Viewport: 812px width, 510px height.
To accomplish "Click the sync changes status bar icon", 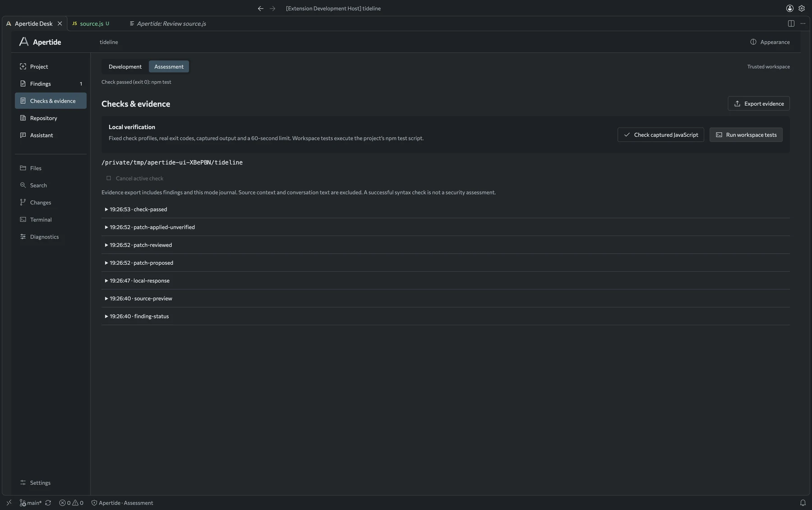I will tap(48, 503).
